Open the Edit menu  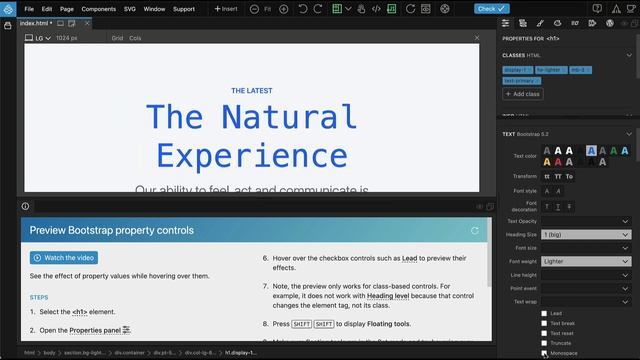coord(47,9)
